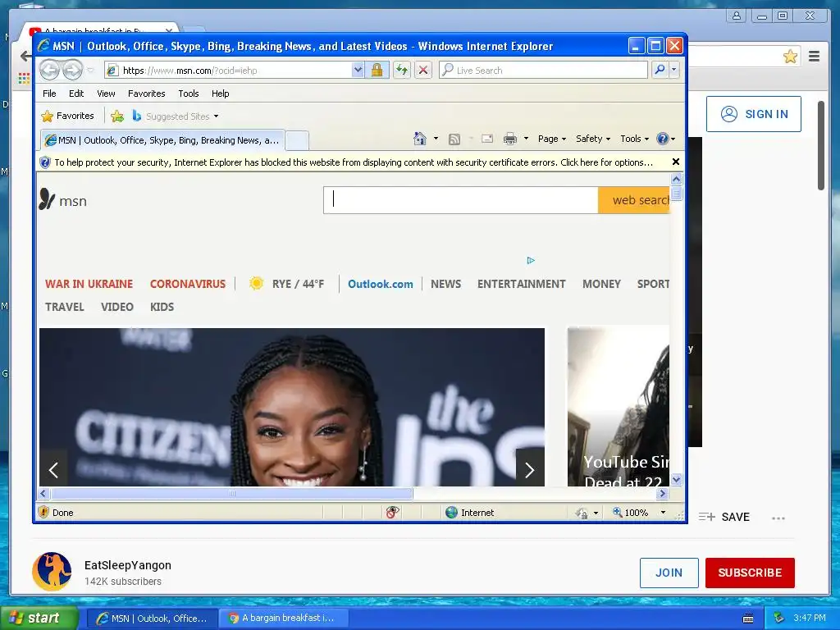Show next slide in MSN carousel
The image size is (840, 630).
pyautogui.click(x=530, y=470)
